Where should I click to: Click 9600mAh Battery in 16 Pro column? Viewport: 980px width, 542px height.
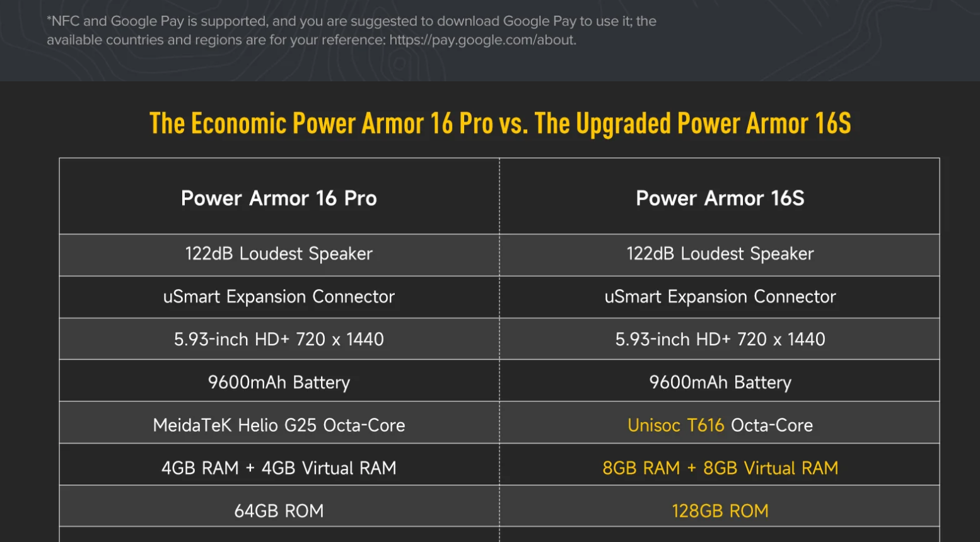[x=279, y=383]
